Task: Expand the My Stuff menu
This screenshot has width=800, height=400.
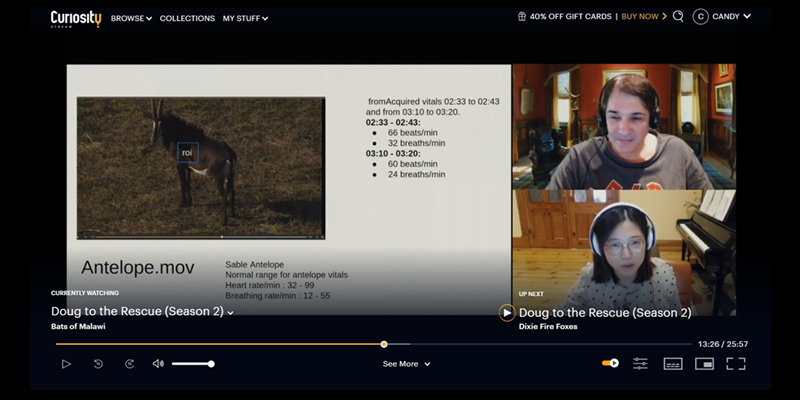Action: point(245,18)
